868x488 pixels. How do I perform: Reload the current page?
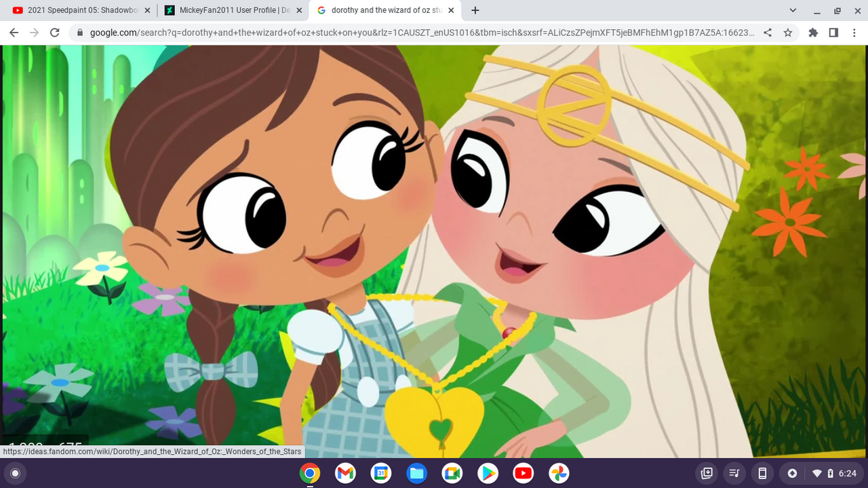55,33
